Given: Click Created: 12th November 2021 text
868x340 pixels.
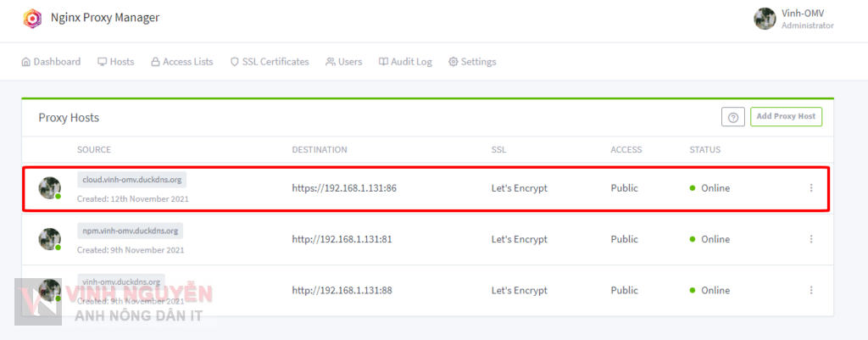Looking at the screenshot, I should [x=133, y=198].
